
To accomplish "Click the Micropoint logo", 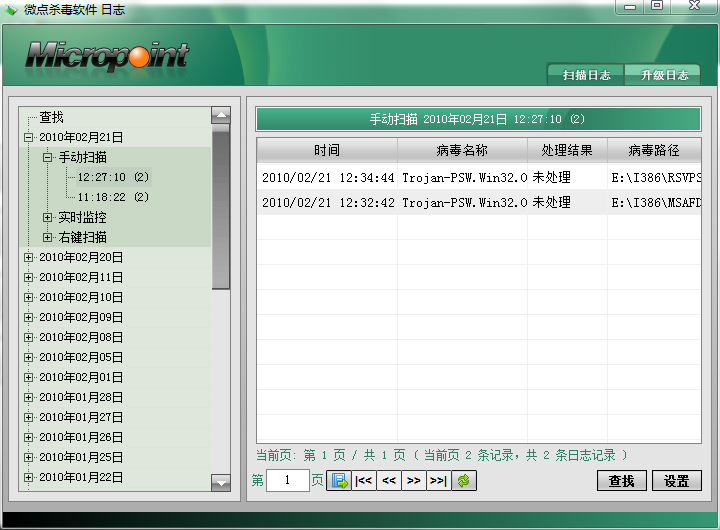I will 107,56.
